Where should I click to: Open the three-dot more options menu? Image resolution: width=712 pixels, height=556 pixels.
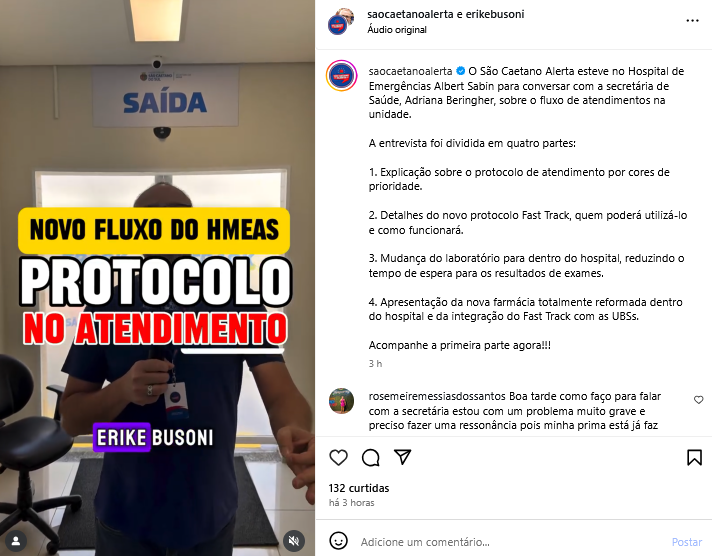coord(692,20)
